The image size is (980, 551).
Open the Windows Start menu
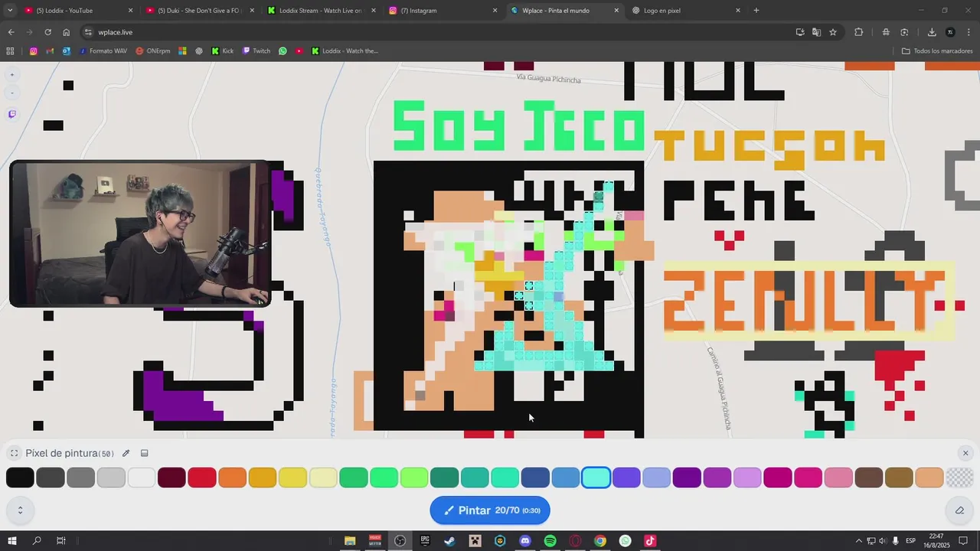click(x=12, y=541)
